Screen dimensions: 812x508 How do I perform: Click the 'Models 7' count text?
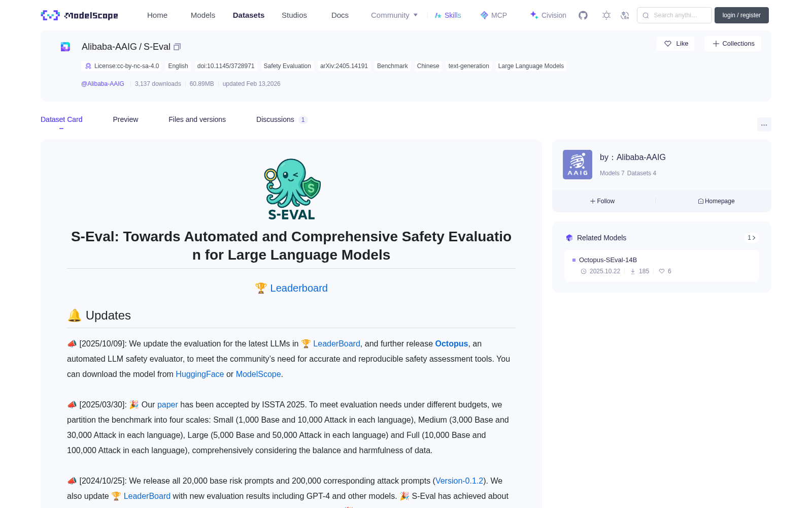(612, 173)
